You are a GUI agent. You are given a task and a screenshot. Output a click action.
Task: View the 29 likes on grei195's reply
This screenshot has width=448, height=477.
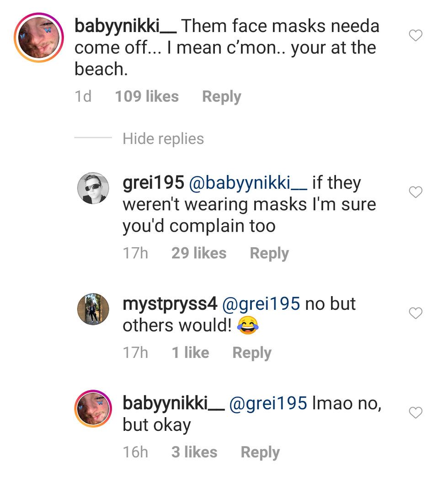click(199, 253)
